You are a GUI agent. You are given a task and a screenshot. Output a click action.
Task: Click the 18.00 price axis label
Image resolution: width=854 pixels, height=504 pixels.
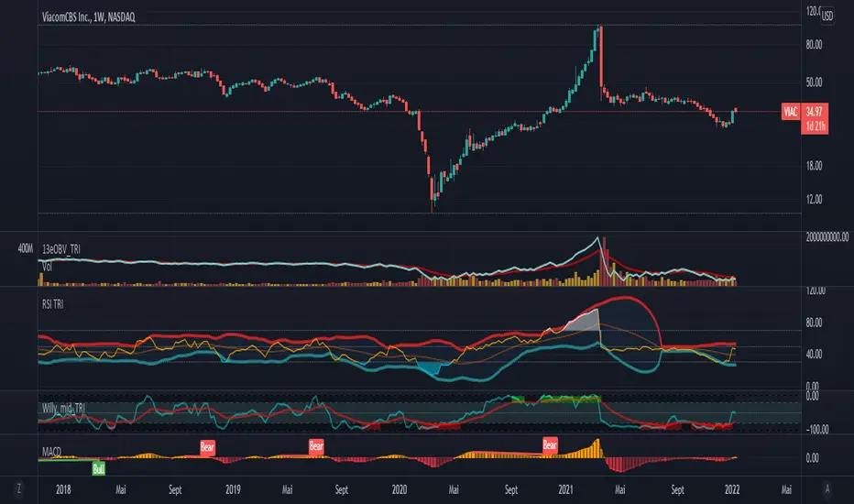coord(815,166)
